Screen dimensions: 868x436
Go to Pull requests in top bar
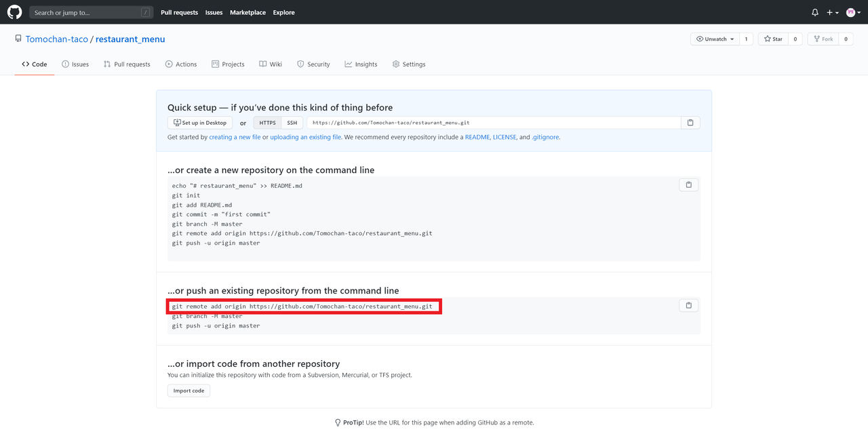tap(179, 12)
